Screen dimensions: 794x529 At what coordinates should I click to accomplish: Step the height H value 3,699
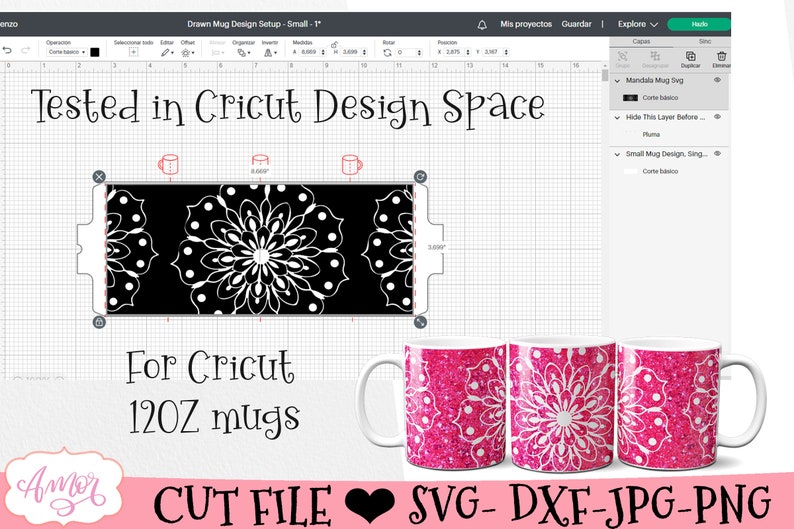(x=365, y=52)
